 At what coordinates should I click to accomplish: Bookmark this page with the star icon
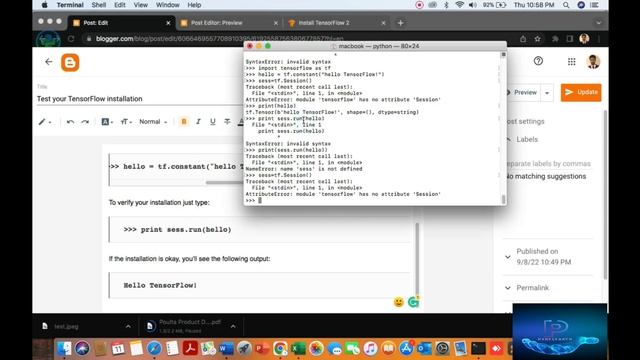(538, 39)
